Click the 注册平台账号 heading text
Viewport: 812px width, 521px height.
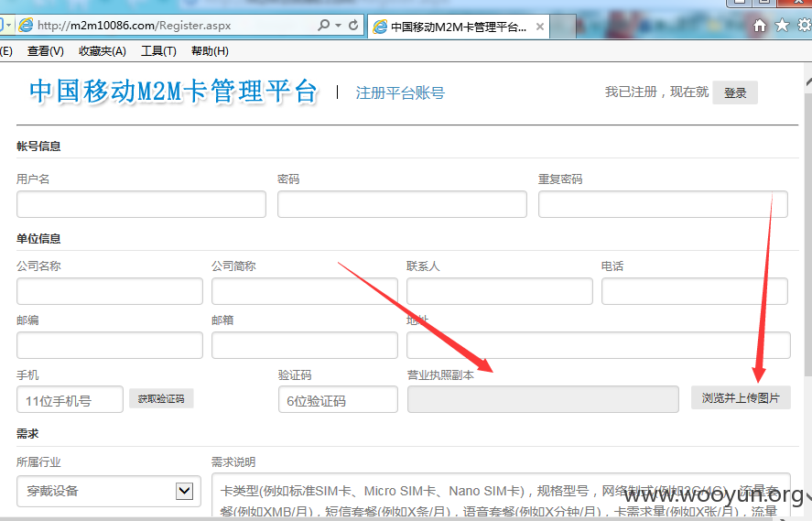[x=400, y=93]
